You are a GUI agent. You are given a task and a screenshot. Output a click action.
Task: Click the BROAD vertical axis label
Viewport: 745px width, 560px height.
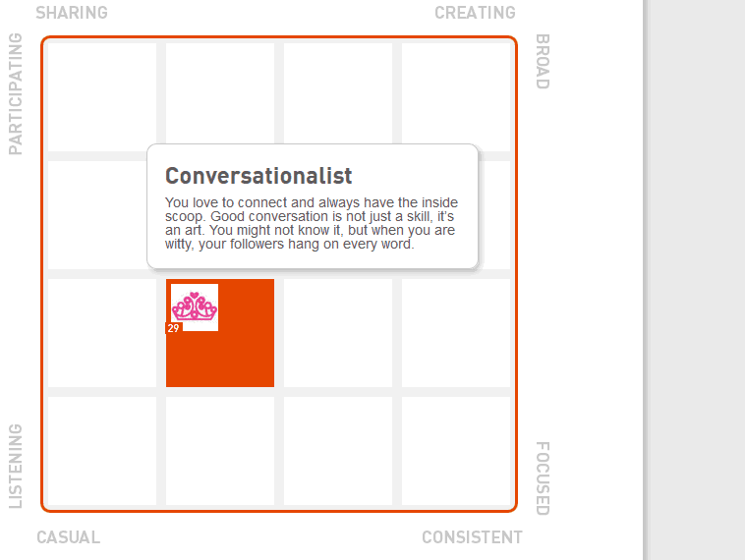pyautogui.click(x=543, y=61)
